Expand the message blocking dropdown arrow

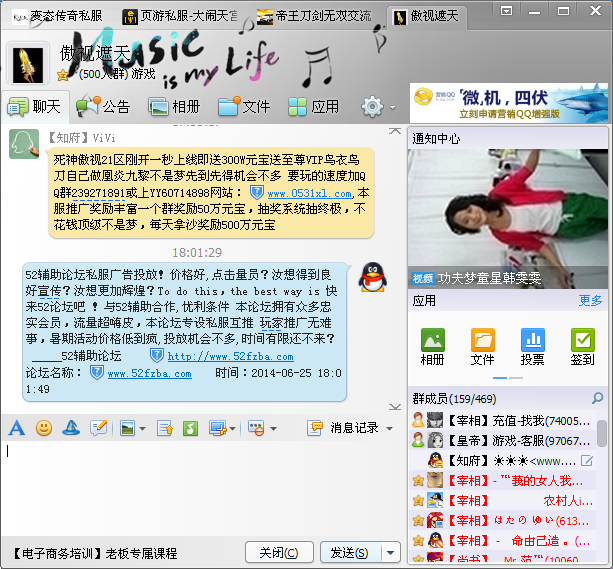tap(274, 429)
